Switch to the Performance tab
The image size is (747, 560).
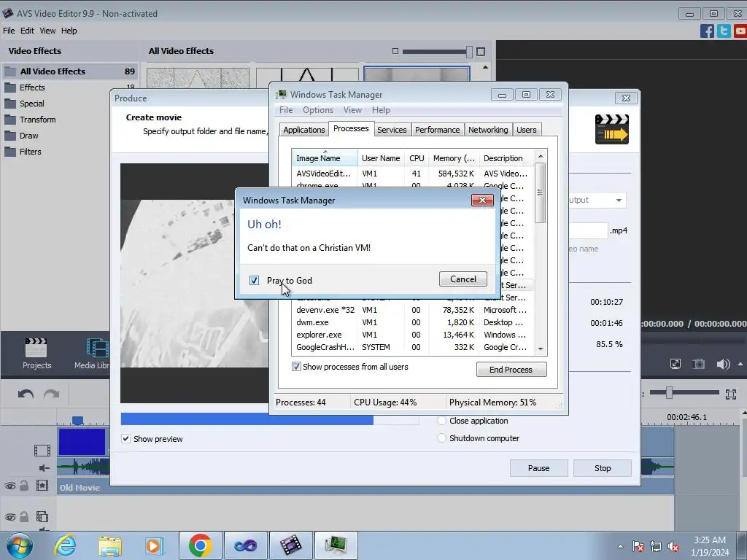(438, 130)
